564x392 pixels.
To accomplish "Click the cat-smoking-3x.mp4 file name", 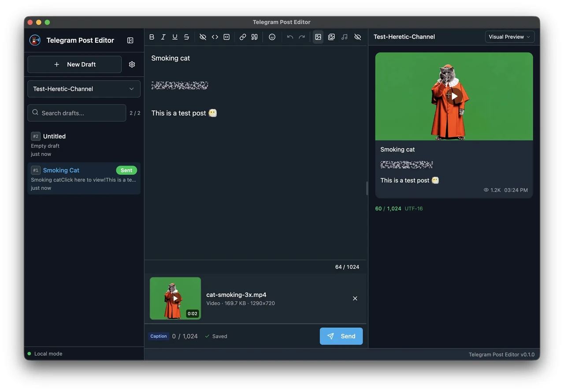I will (x=236, y=295).
